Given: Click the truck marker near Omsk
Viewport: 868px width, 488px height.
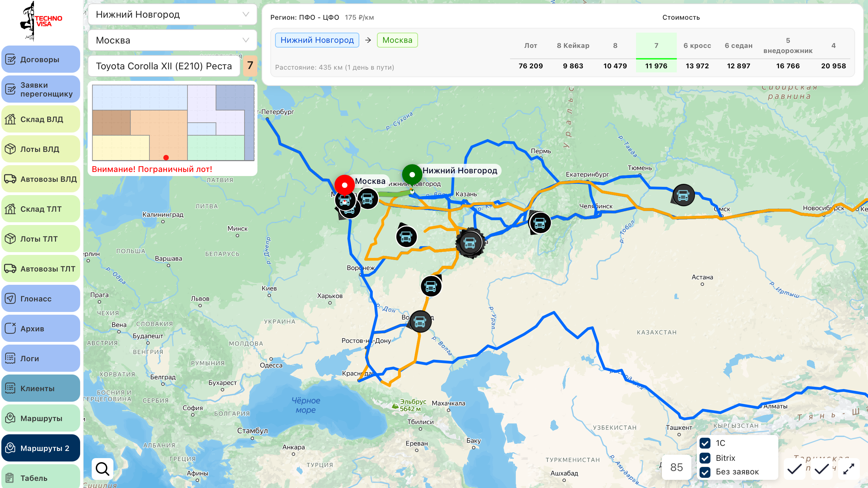Looking at the screenshot, I should [x=683, y=195].
